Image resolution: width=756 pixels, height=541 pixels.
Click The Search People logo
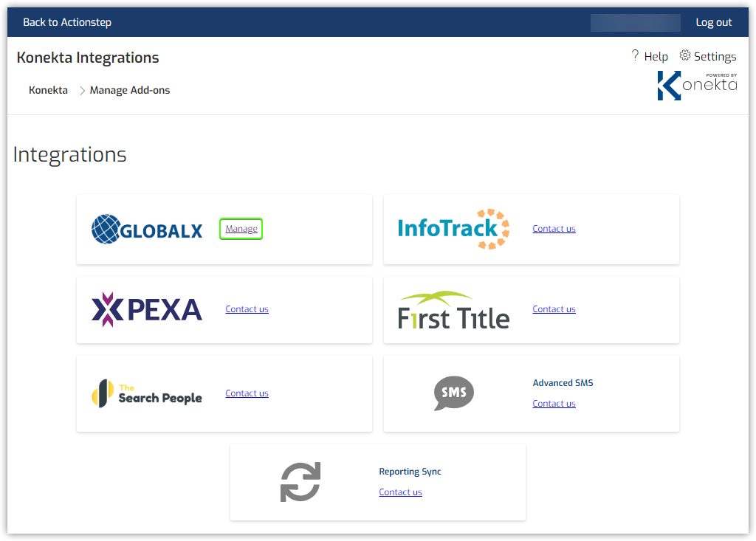[x=147, y=393]
